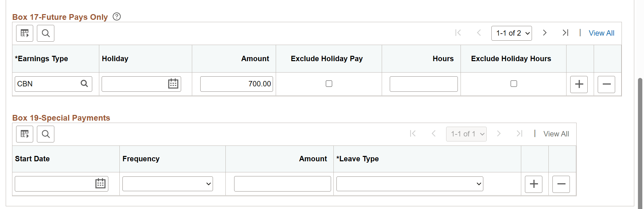644x209 pixels.
Task: Expand the Leave Type dropdown
Action: [x=410, y=184]
